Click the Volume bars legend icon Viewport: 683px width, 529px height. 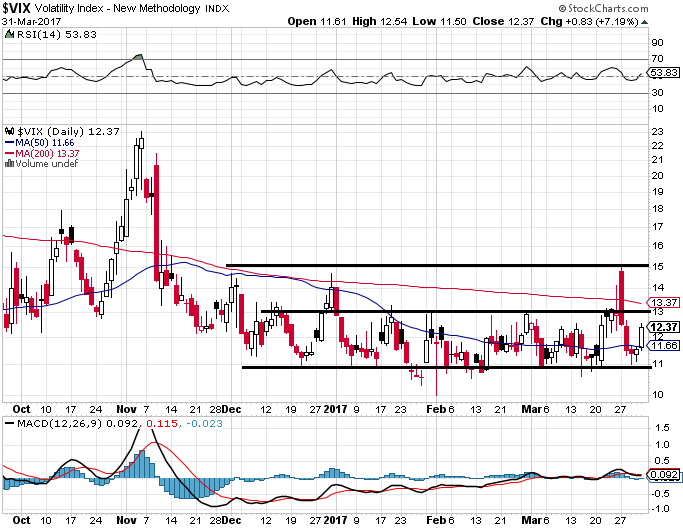tap(9, 164)
